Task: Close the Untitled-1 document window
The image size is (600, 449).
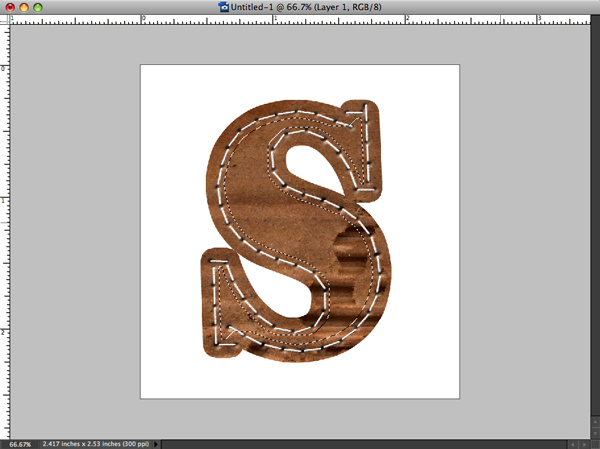Action: pos(10,7)
